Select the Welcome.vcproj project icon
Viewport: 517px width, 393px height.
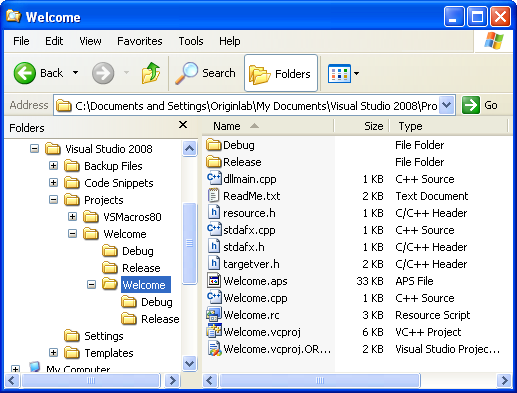[214, 331]
